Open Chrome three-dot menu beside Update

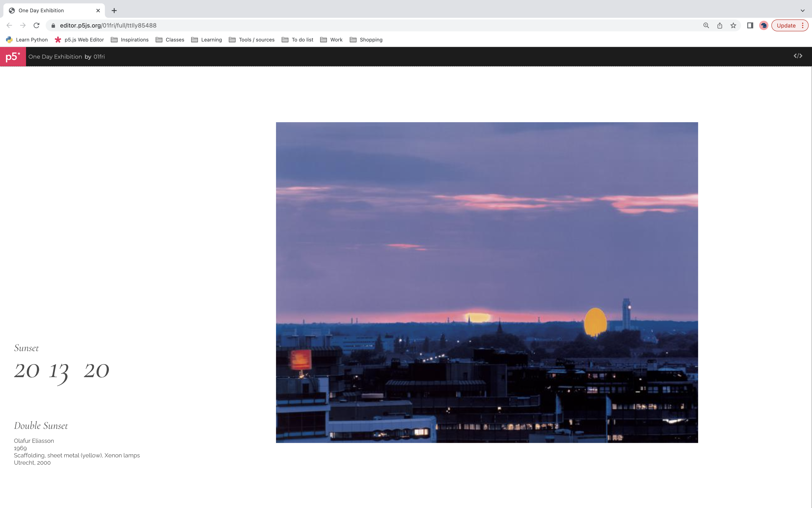803,26
